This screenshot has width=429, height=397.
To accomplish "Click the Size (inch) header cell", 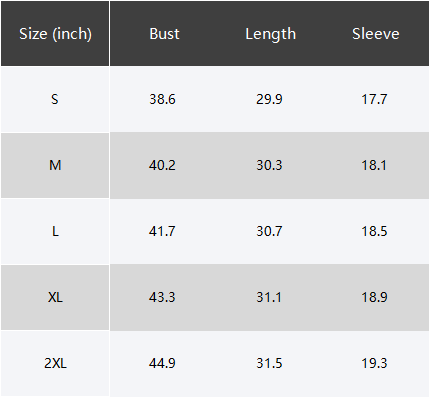I will 55,34.
